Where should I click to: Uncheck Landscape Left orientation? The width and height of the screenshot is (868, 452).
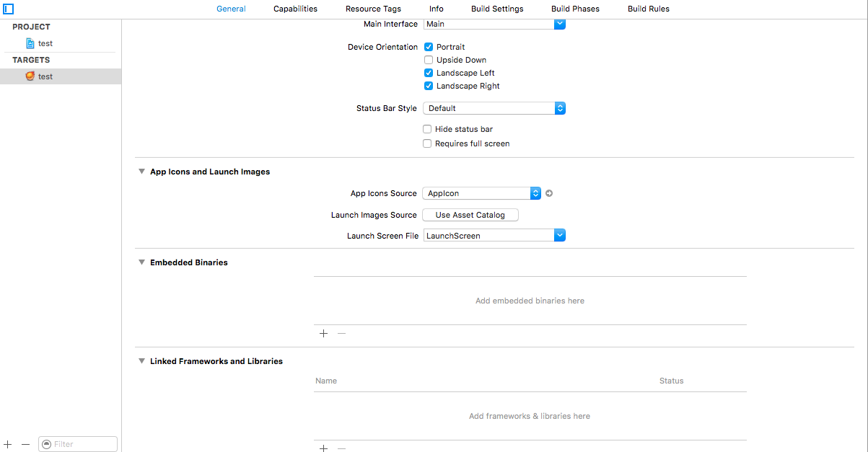coord(429,73)
